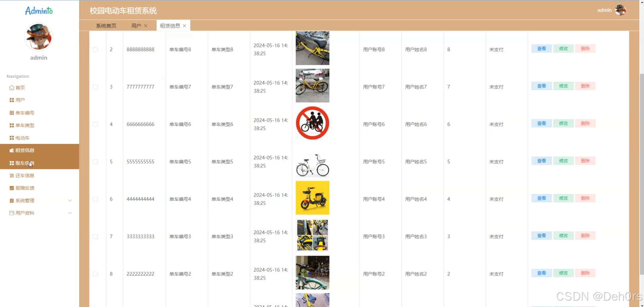
Task: Open 报障反馈 in the sidebar
Action: 40,188
